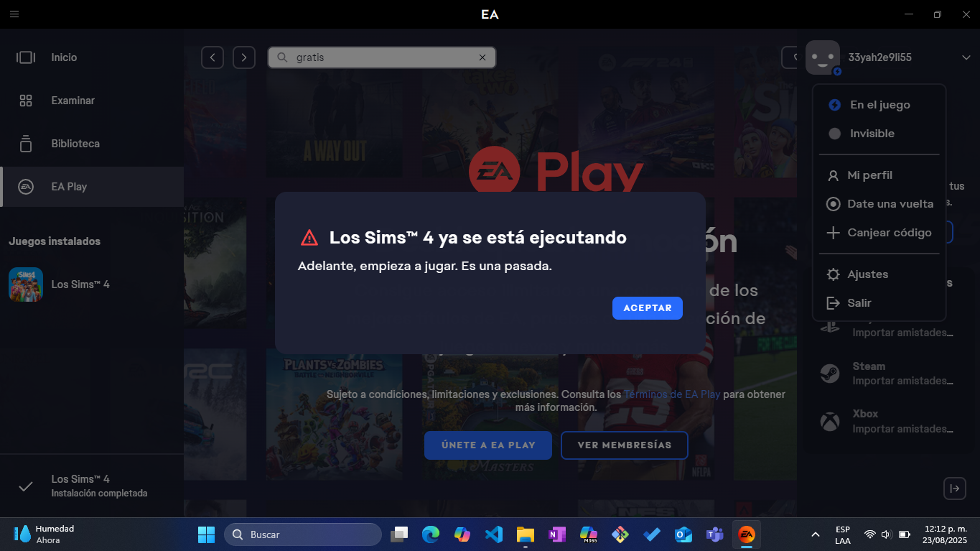Open the hamburger menu icon
This screenshot has width=980, height=551.
[x=14, y=14]
